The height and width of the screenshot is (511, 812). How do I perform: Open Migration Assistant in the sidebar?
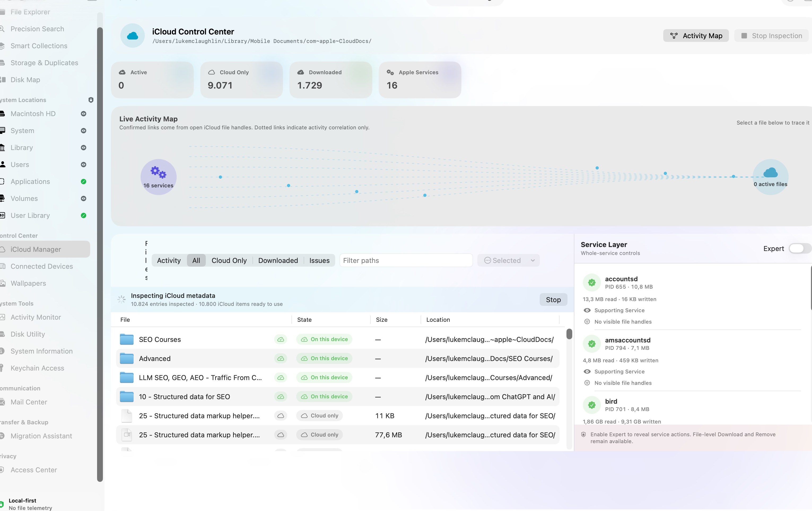41,436
